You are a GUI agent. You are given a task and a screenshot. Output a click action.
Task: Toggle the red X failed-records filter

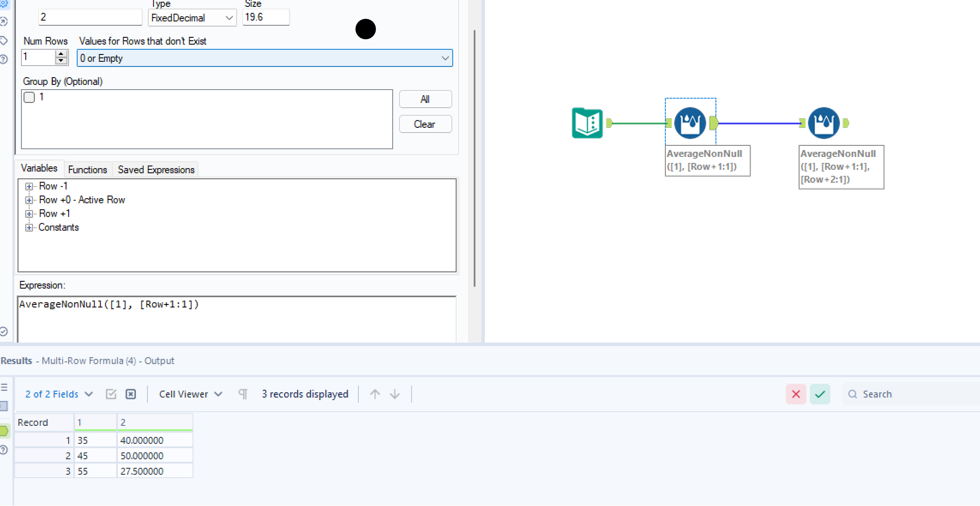796,394
